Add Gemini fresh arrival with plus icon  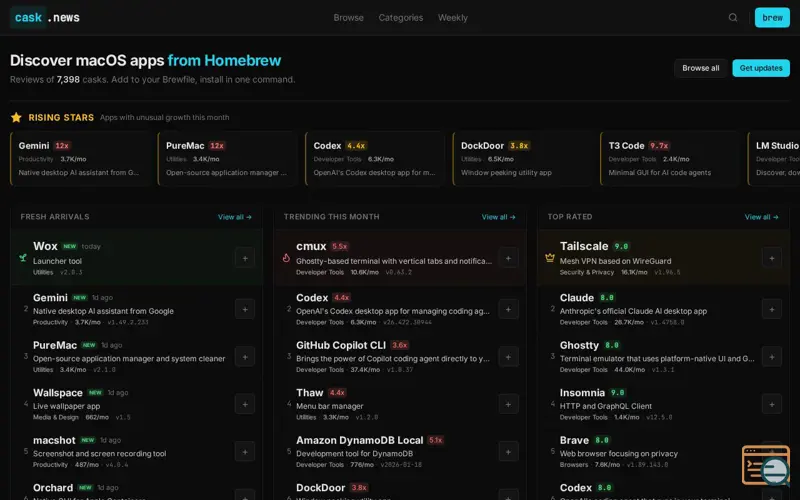(245, 309)
